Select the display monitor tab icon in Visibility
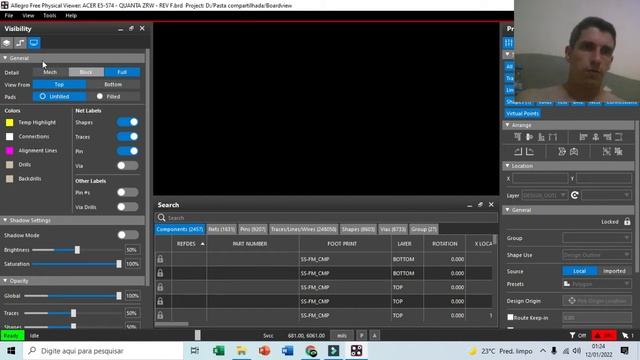Screen dimensions: 640x360 click(34, 43)
